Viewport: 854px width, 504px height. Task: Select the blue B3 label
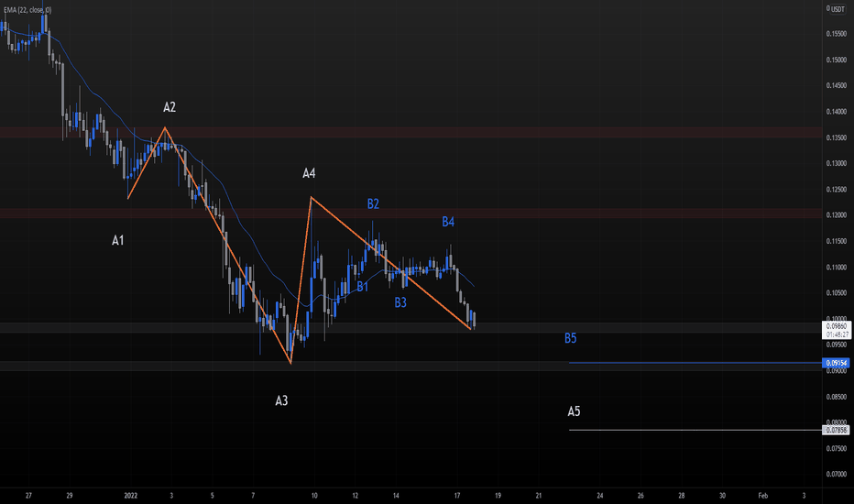click(400, 302)
